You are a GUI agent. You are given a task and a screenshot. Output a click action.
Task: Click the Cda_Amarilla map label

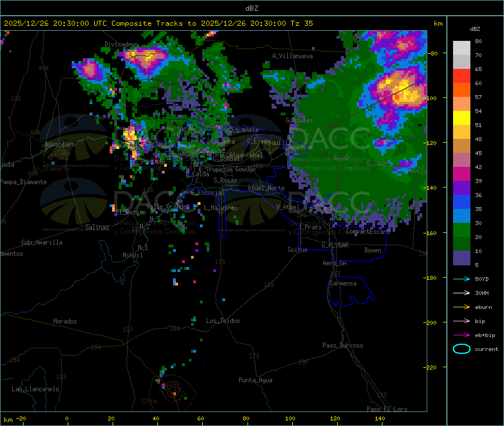(x=42, y=242)
